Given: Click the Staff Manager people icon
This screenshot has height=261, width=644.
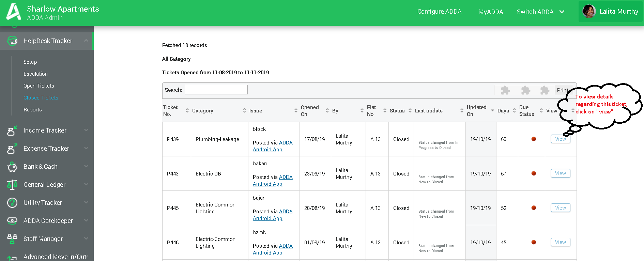Looking at the screenshot, I should click(x=12, y=239).
